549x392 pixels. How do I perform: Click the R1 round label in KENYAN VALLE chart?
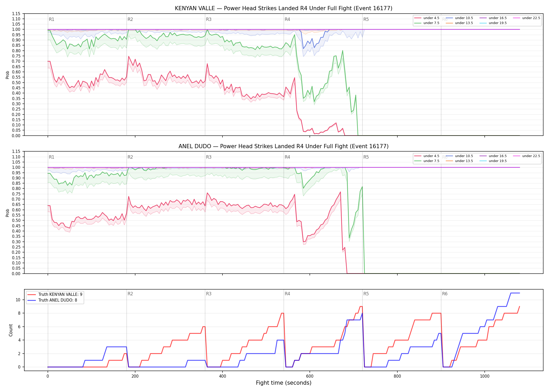(52, 19)
